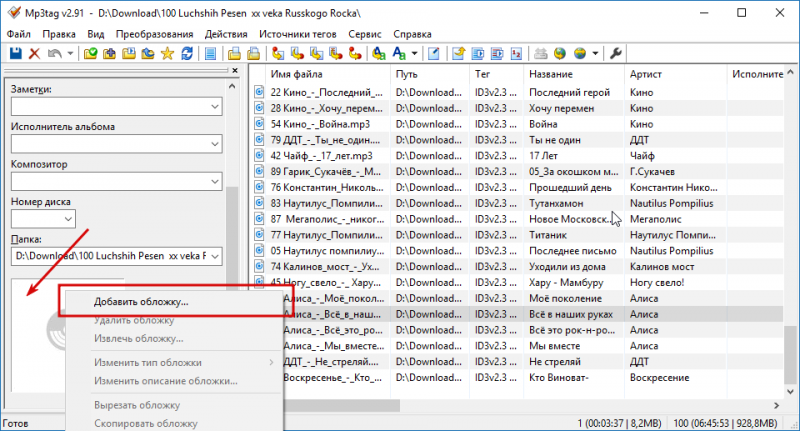800x431 pixels.
Task: Open the Преобразования menu
Action: pos(155,34)
